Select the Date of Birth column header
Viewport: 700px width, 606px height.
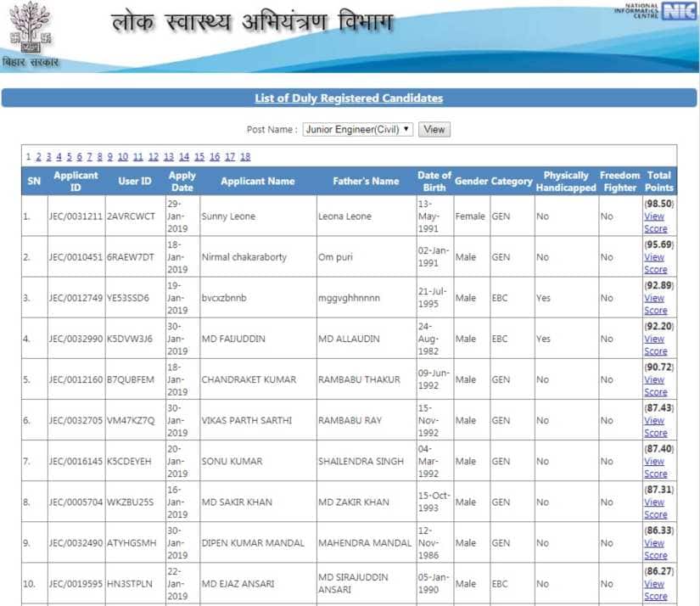point(434,181)
